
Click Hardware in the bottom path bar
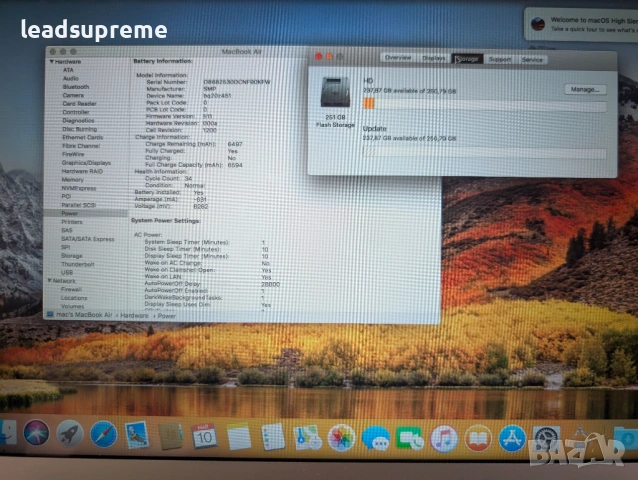coord(134,316)
